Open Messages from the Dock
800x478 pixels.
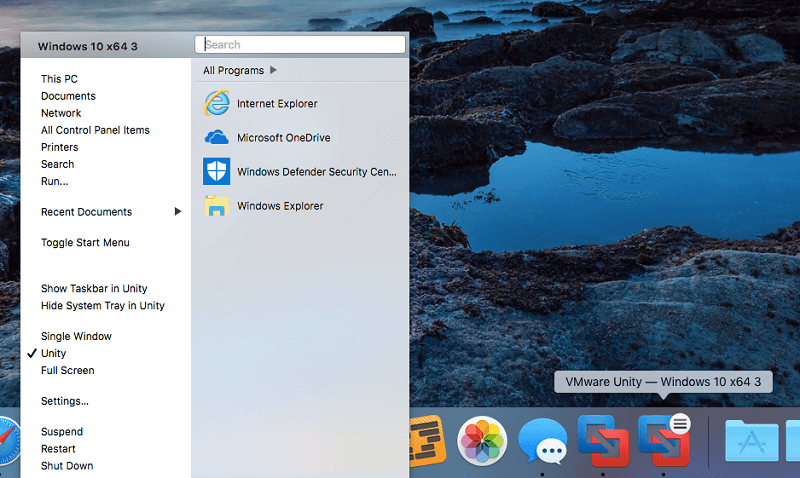(543, 441)
